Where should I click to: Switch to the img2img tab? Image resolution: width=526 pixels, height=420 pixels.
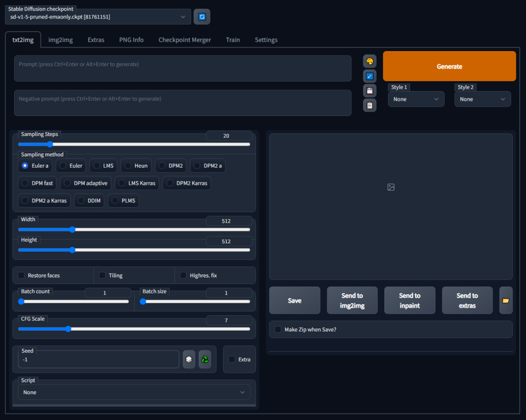tap(60, 40)
